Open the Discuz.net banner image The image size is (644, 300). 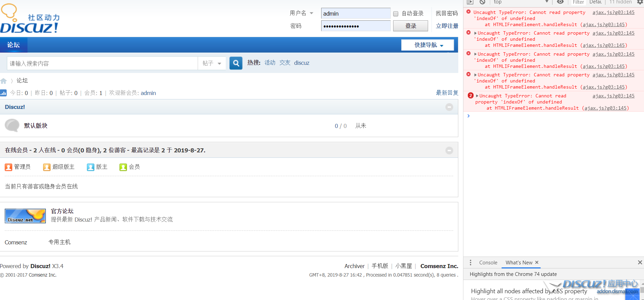point(25,216)
